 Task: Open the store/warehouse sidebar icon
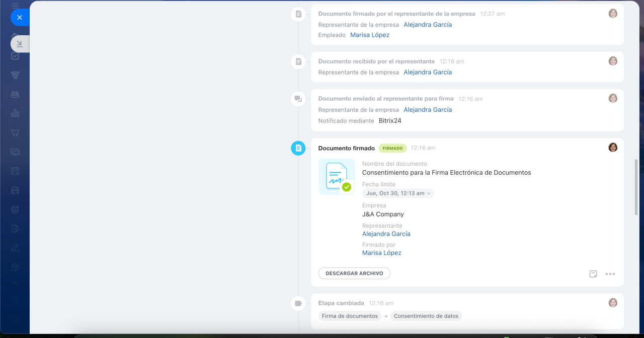coord(15,190)
